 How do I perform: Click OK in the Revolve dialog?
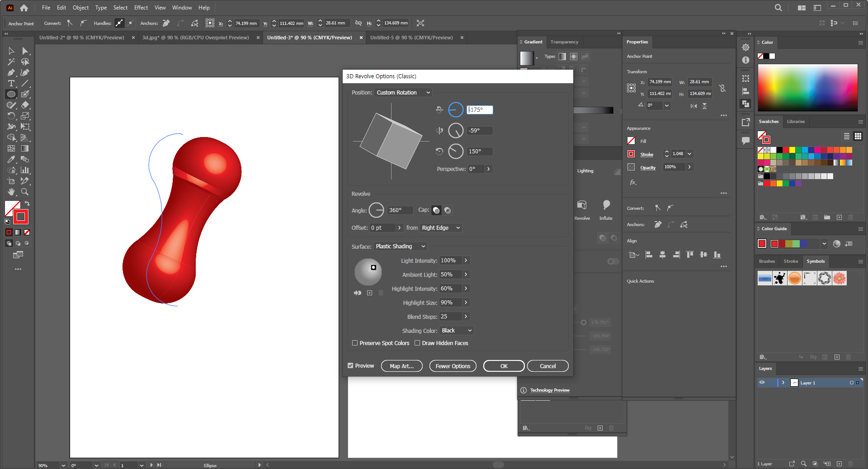pos(504,366)
